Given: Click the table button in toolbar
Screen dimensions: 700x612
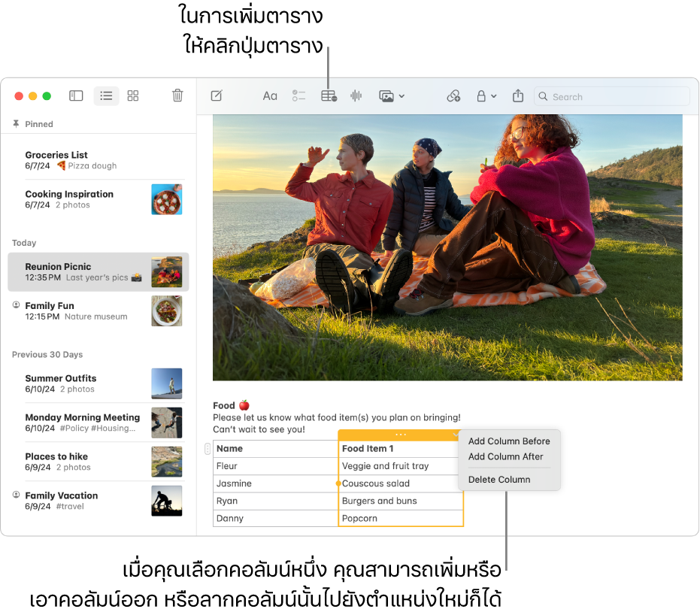Looking at the screenshot, I should click(329, 96).
